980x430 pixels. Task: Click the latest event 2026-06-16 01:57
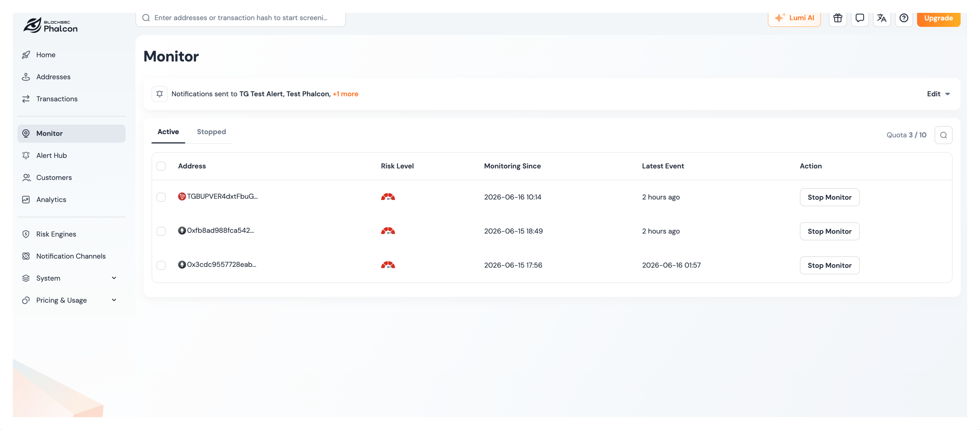coord(671,265)
